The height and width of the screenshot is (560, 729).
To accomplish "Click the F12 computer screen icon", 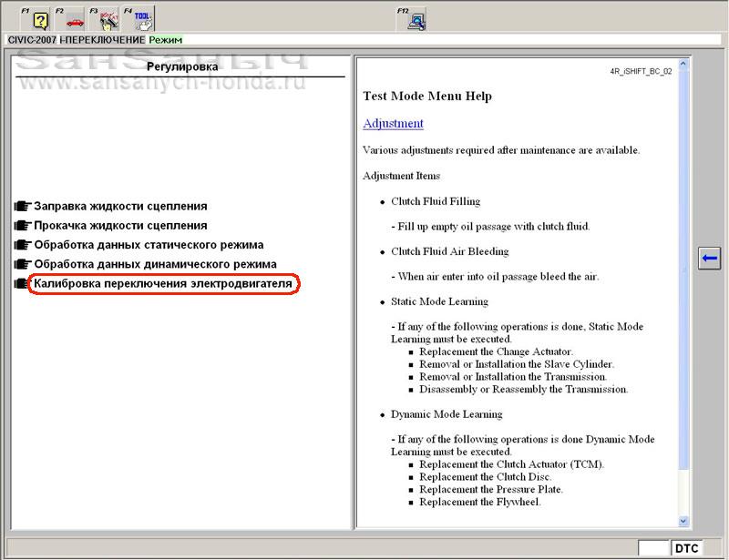I will point(412,18).
